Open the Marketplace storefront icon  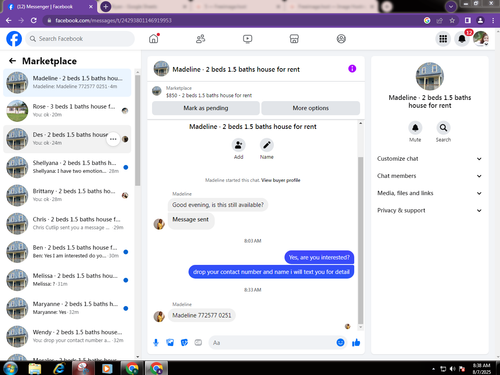(294, 39)
